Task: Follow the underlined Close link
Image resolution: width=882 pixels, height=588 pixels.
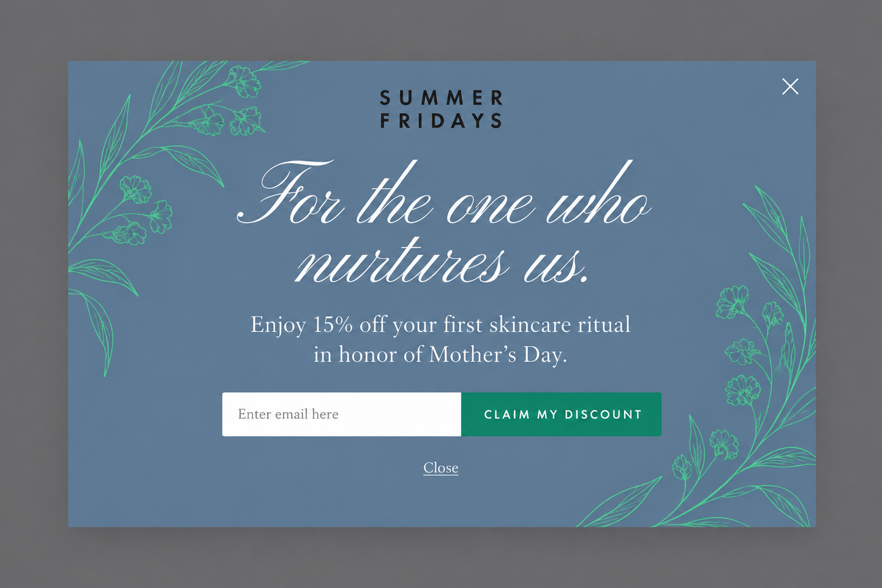Action: 441,468
